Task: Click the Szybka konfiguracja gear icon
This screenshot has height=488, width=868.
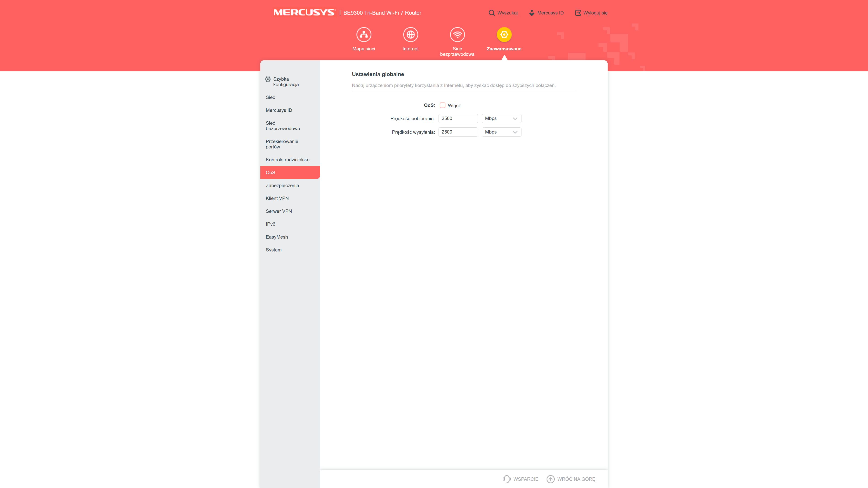Action: tap(268, 79)
